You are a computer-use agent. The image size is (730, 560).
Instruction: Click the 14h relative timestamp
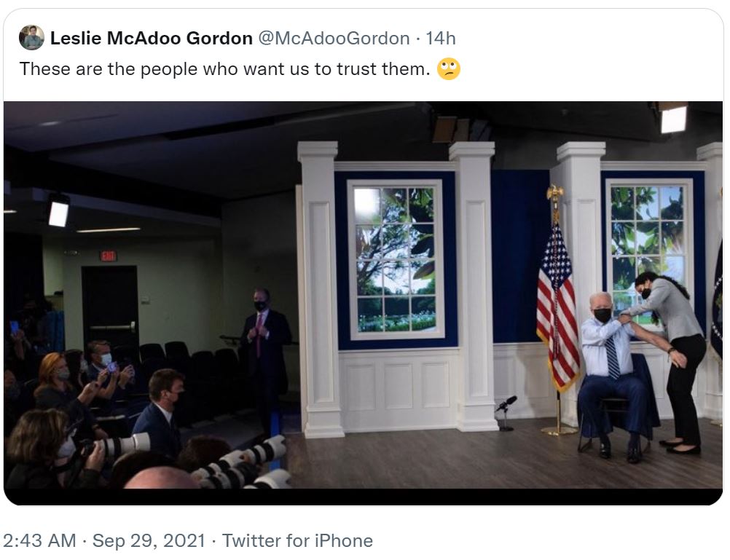click(441, 38)
